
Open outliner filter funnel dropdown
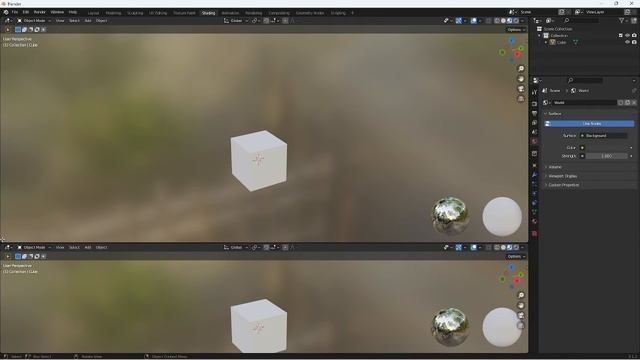(623, 20)
